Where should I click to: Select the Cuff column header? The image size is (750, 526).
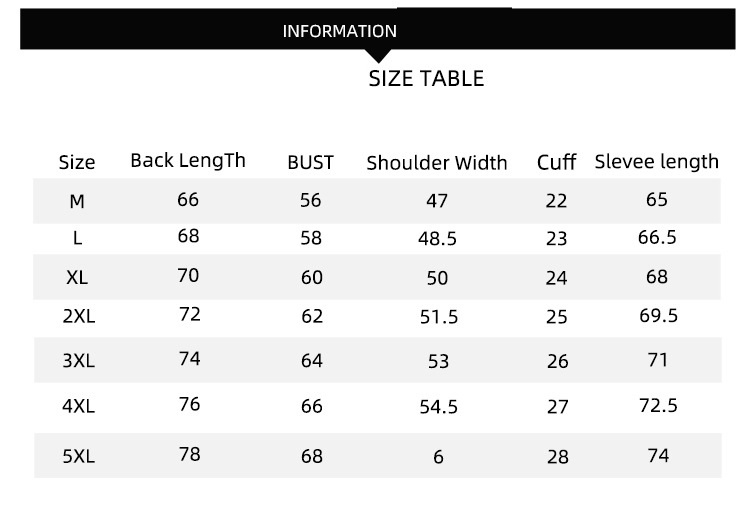coord(556,162)
